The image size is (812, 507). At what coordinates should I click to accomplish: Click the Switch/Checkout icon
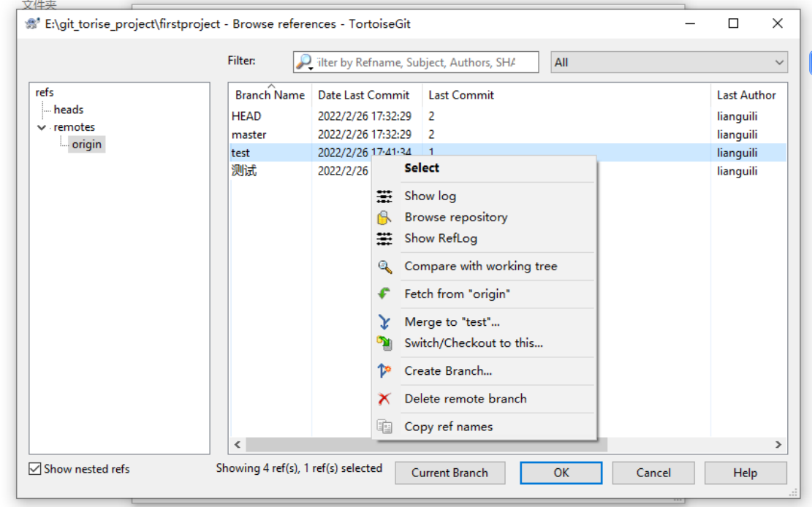click(x=384, y=343)
